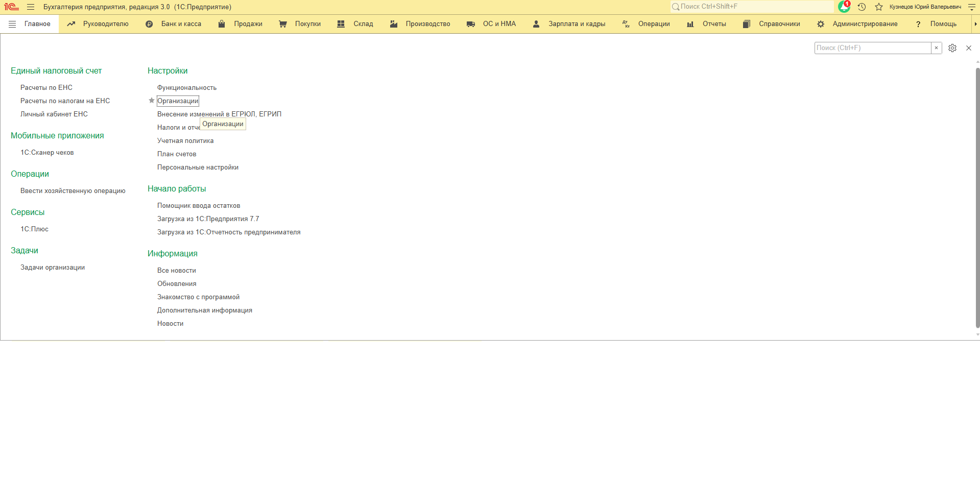Screen dimensions: 980x480
Task: Toggle favorite star next to Организации
Action: point(151,101)
